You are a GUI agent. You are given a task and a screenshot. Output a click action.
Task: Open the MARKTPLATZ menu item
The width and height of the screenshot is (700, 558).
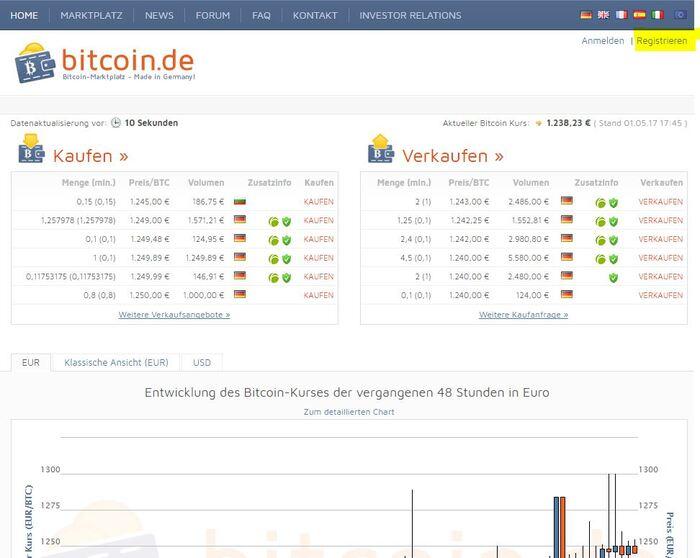[92, 15]
